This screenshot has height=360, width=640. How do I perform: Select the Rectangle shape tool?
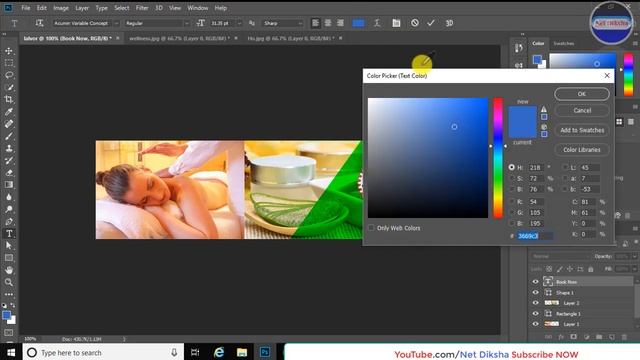pyautogui.click(x=9, y=258)
